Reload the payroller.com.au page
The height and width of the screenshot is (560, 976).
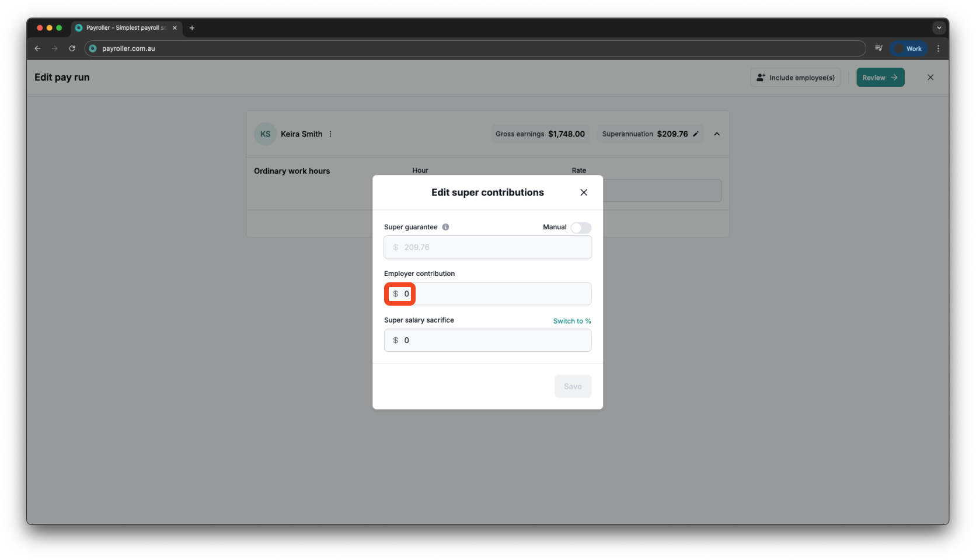pyautogui.click(x=72, y=48)
